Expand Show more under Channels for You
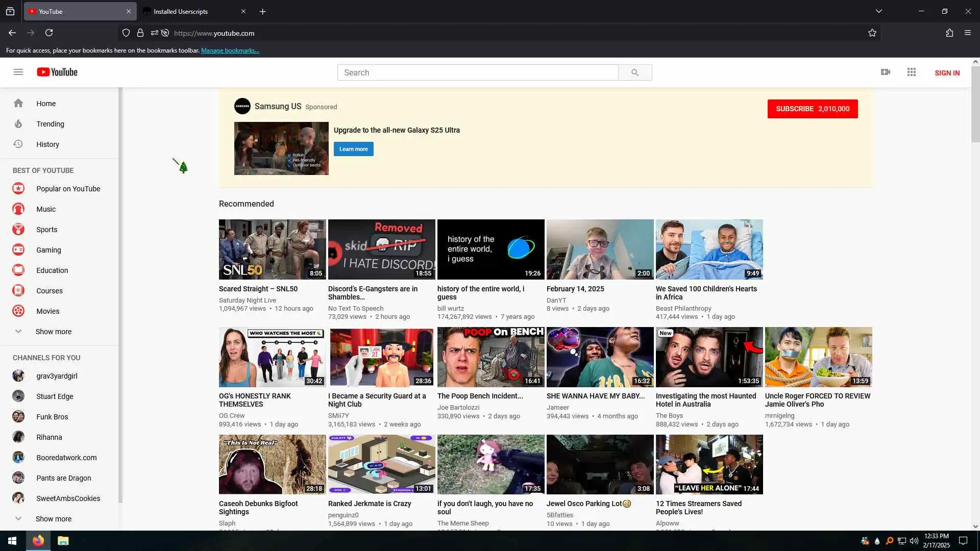Image resolution: width=980 pixels, height=551 pixels. click(53, 519)
